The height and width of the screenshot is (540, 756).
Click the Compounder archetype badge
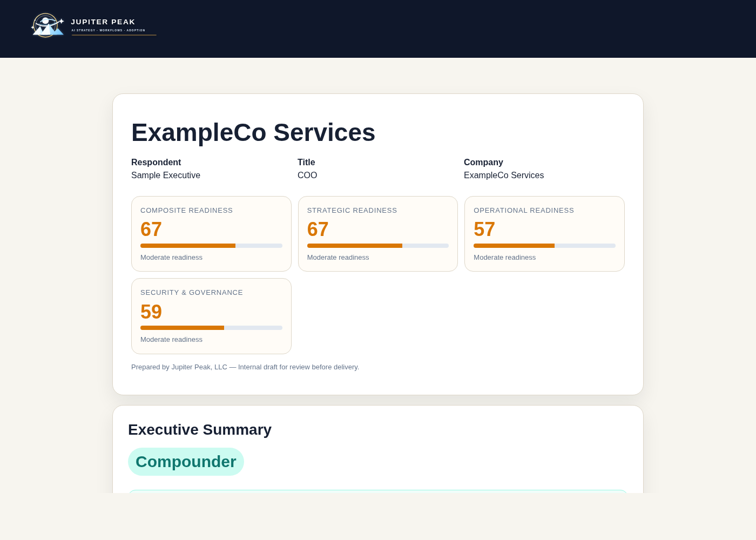(x=186, y=462)
